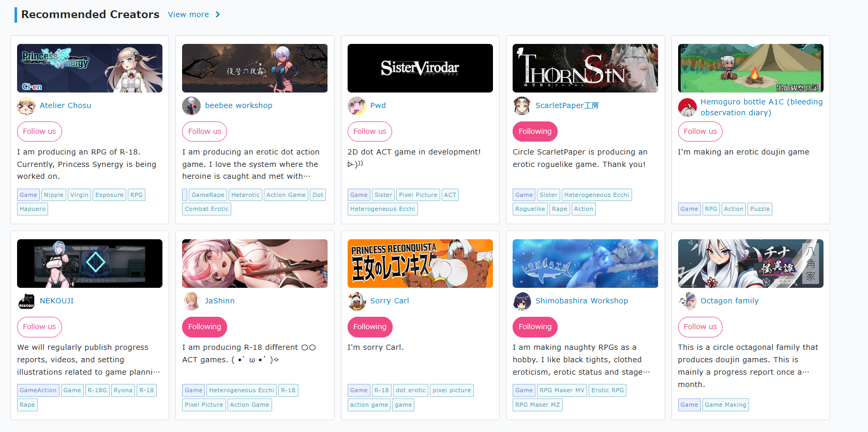Screen dimensions: 868x432
Task: Go to the Sorry Carl name link
Action: point(390,301)
